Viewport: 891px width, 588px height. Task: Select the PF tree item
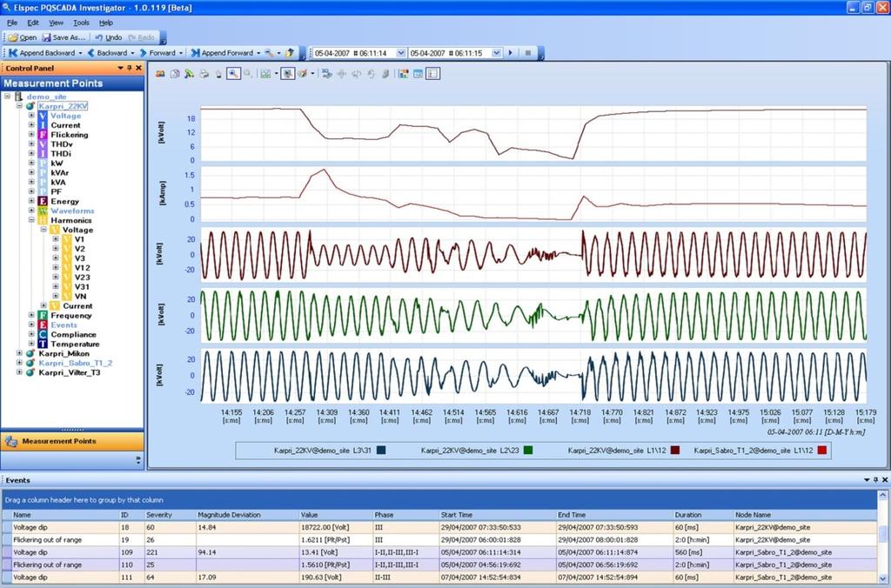pyautogui.click(x=57, y=192)
